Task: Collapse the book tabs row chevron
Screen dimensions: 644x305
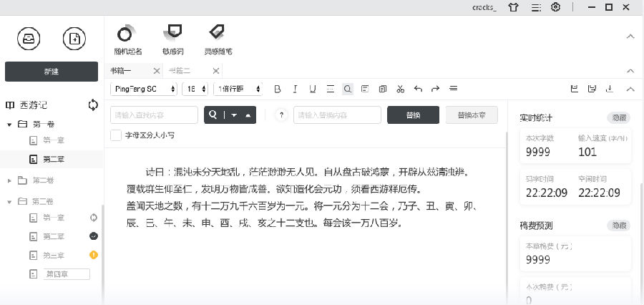Action: [x=630, y=71]
